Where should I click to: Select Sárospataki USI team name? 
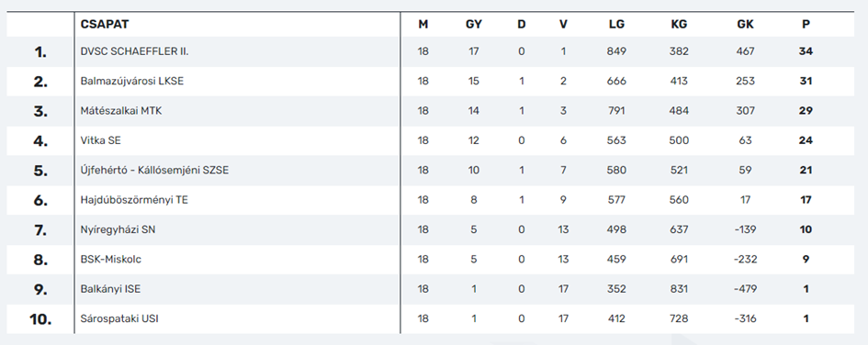pos(119,319)
